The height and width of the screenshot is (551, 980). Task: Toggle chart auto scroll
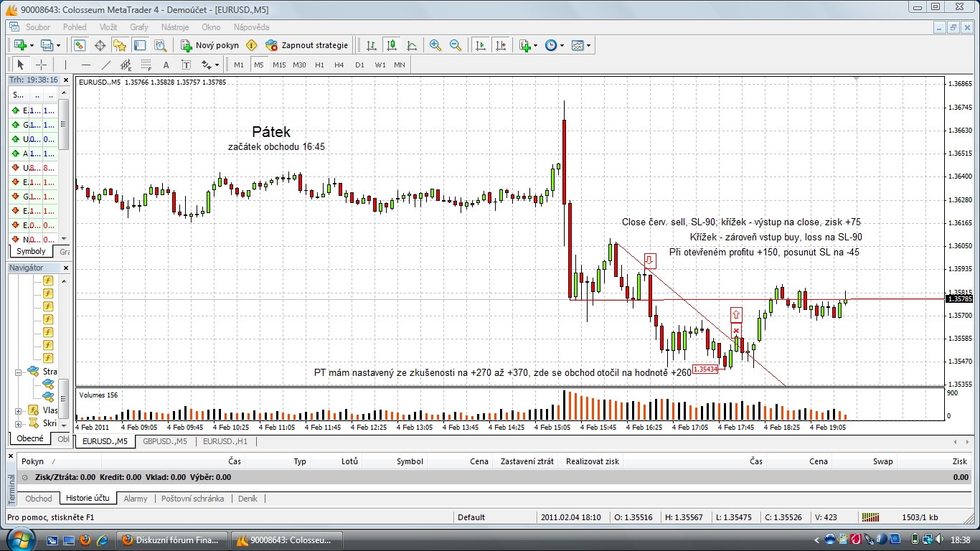481,45
